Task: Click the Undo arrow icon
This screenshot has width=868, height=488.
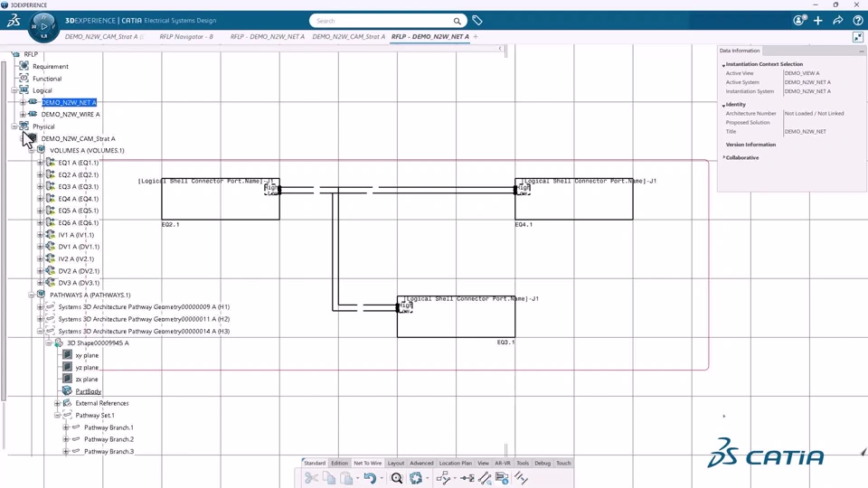Action: 370,478
